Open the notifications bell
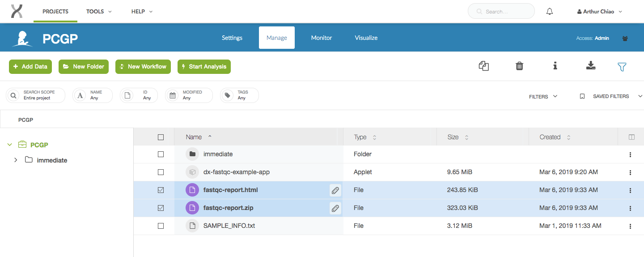This screenshot has height=257, width=644. [x=550, y=12]
